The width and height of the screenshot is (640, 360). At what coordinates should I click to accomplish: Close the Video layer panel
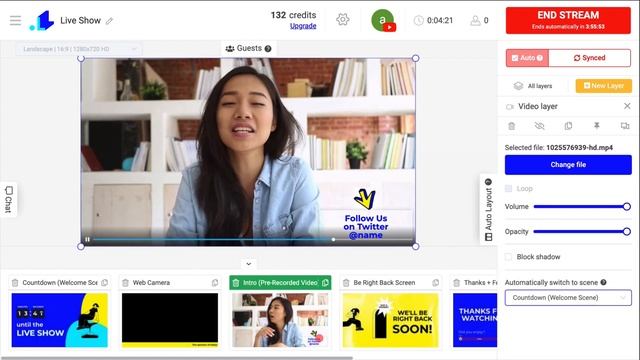point(627,106)
